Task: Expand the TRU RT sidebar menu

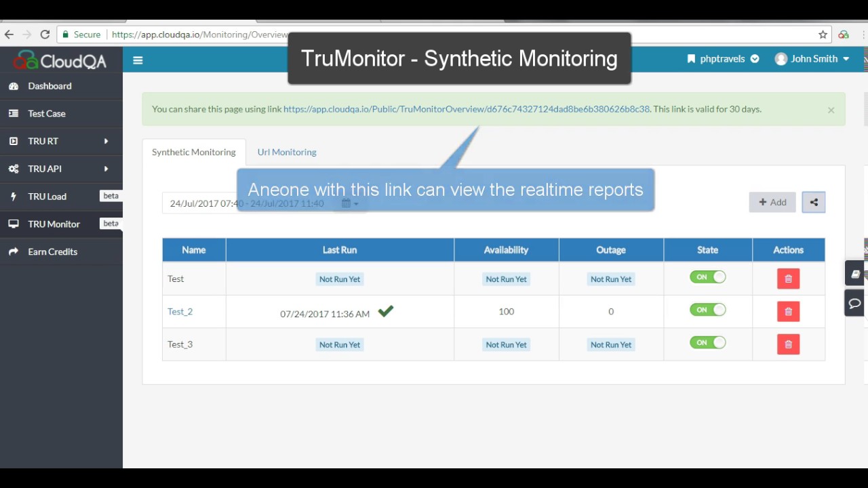Action: [x=61, y=141]
